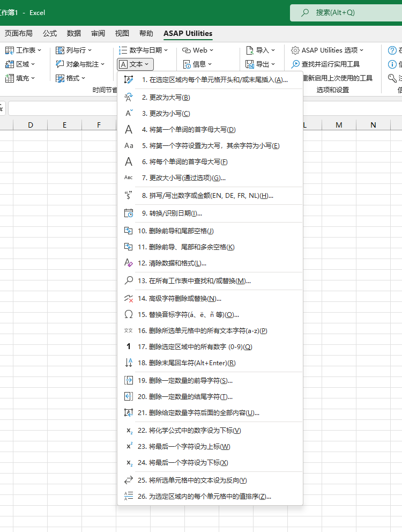Click the sort values within cells icon
Screen dimensions: 402x532
click(129, 497)
